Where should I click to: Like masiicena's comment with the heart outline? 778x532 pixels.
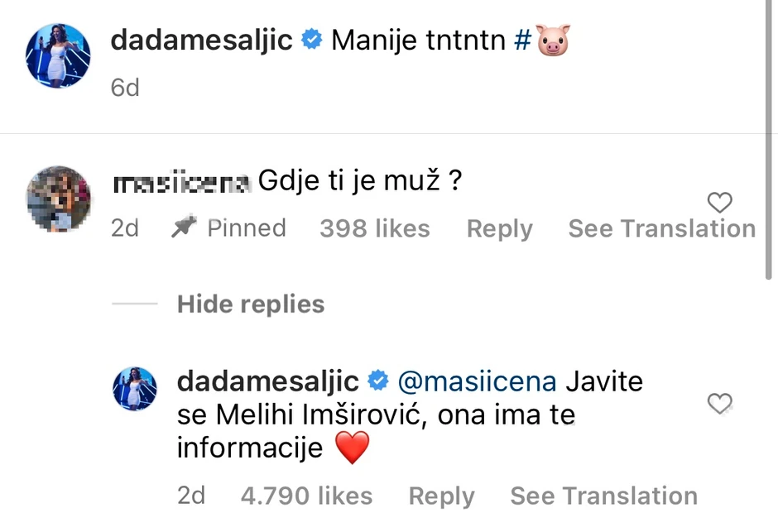coord(719,203)
